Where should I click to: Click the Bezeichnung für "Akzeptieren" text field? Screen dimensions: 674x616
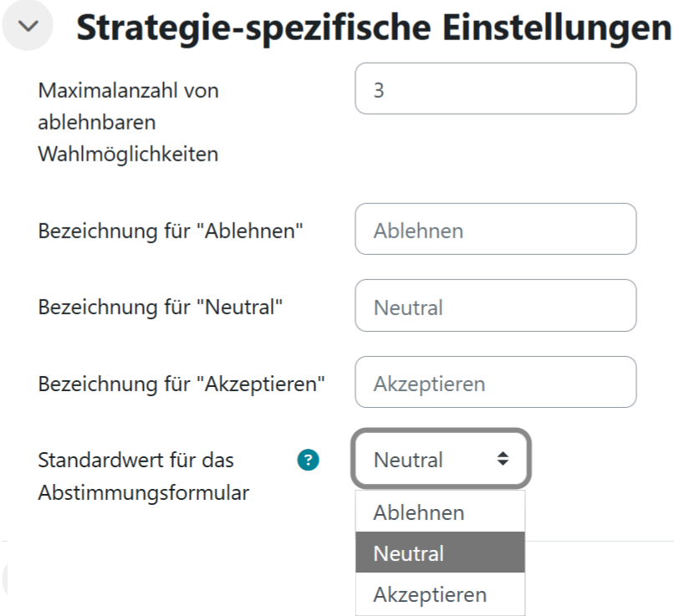point(495,382)
